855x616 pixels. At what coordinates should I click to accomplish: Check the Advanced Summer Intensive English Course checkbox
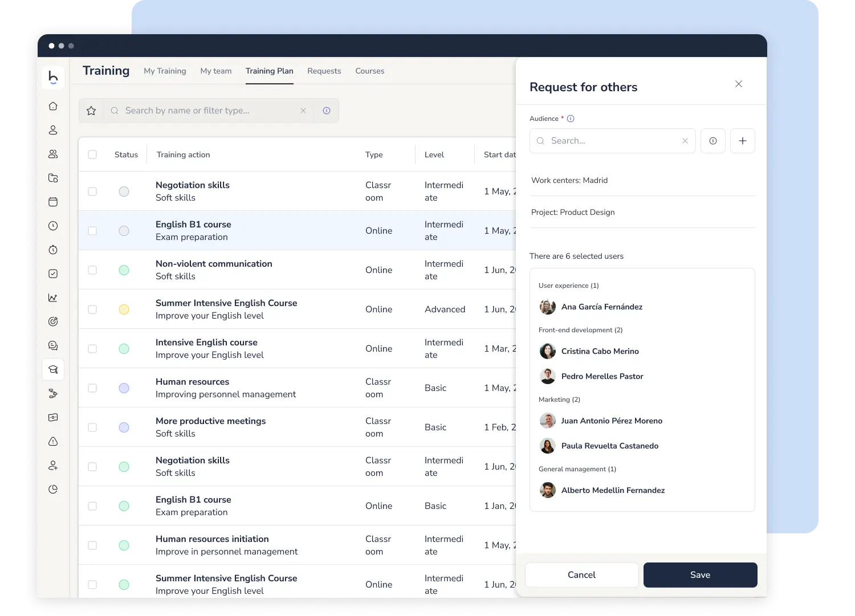click(x=92, y=309)
